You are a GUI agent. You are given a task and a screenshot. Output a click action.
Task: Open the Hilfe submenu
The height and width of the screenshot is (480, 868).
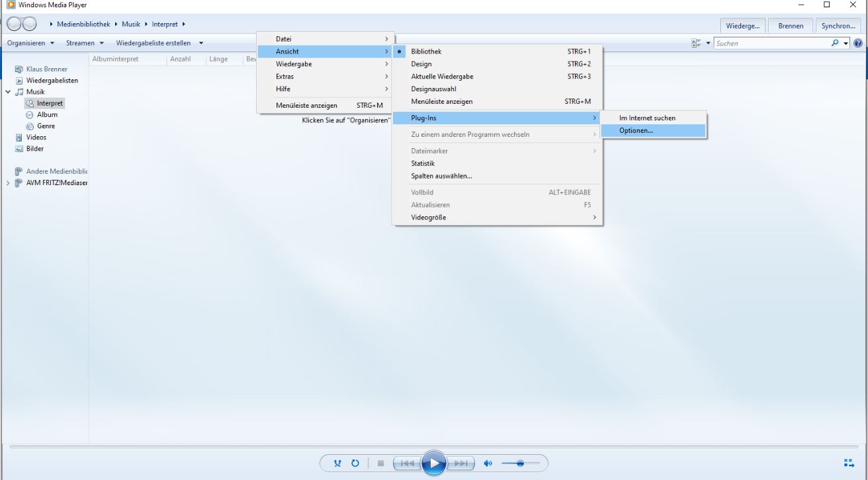(x=325, y=89)
